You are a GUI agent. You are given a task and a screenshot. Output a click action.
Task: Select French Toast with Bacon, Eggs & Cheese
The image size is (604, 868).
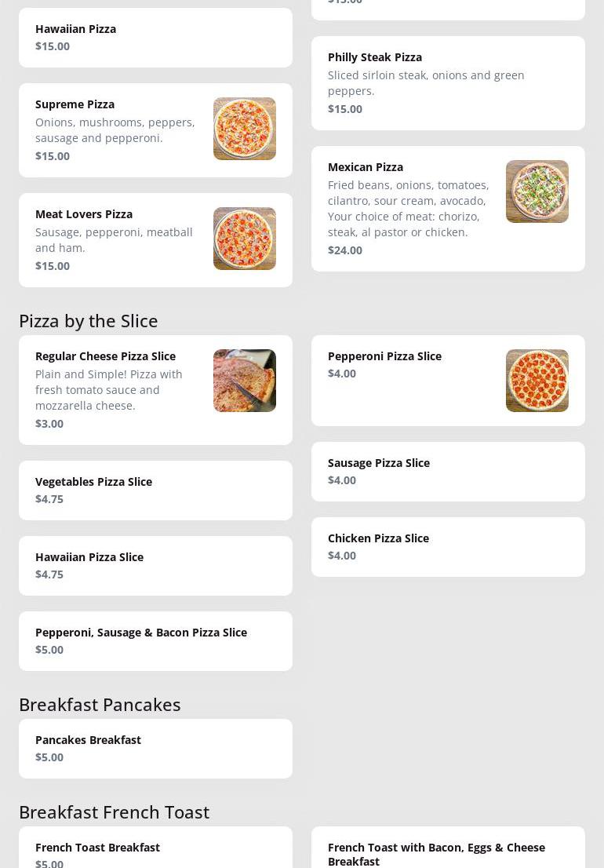point(448,853)
